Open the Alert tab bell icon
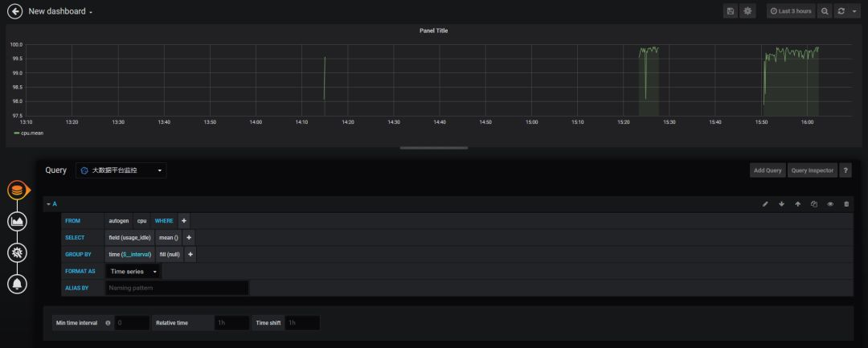The image size is (868, 348). (17, 284)
